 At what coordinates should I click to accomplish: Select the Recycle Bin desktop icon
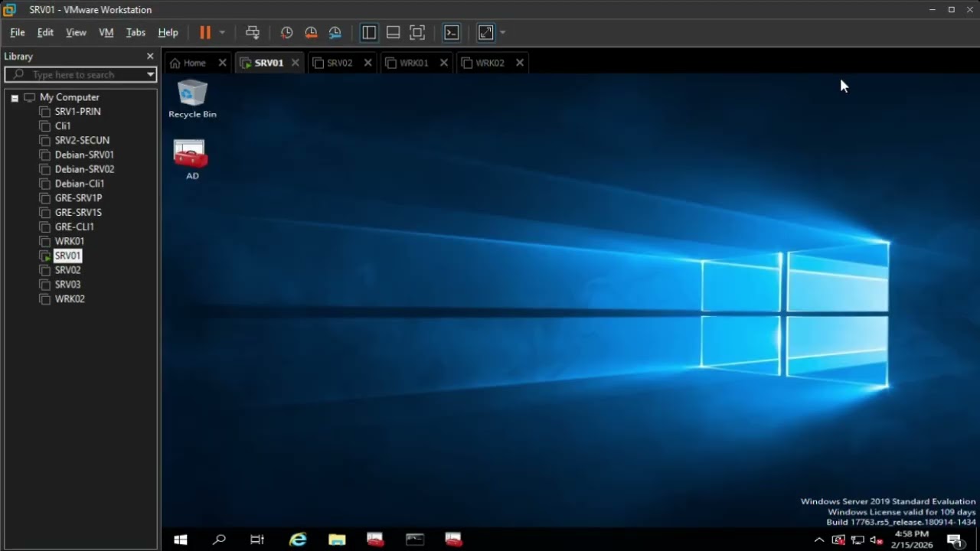coord(192,99)
